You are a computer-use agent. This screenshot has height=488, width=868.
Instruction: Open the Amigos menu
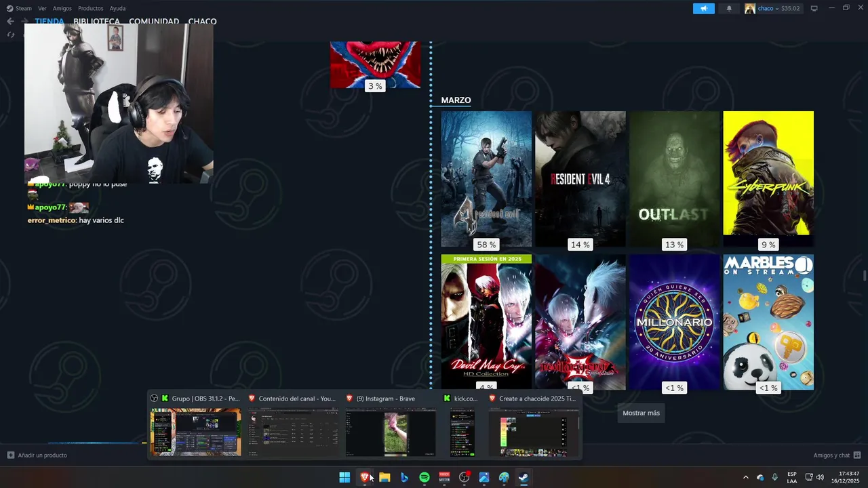coord(62,8)
